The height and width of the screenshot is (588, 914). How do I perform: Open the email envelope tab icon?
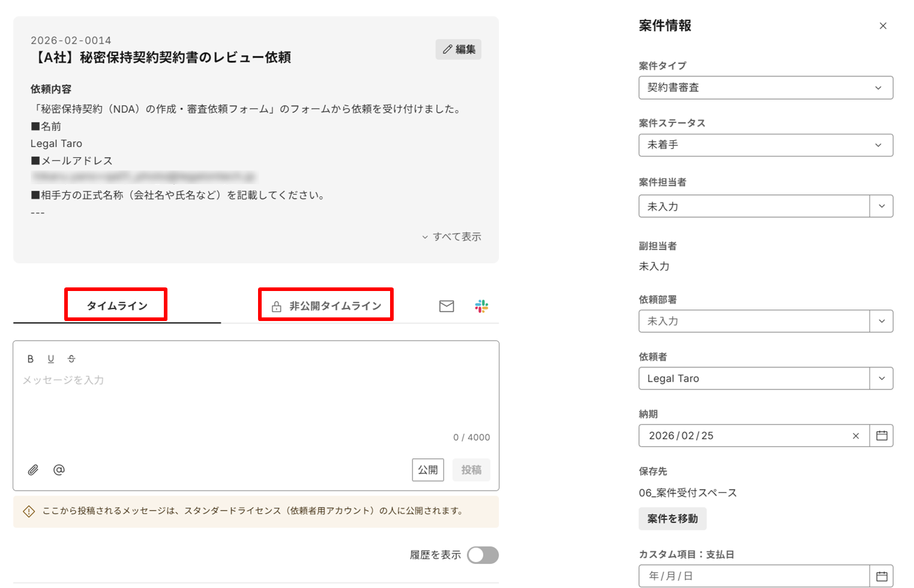(446, 306)
